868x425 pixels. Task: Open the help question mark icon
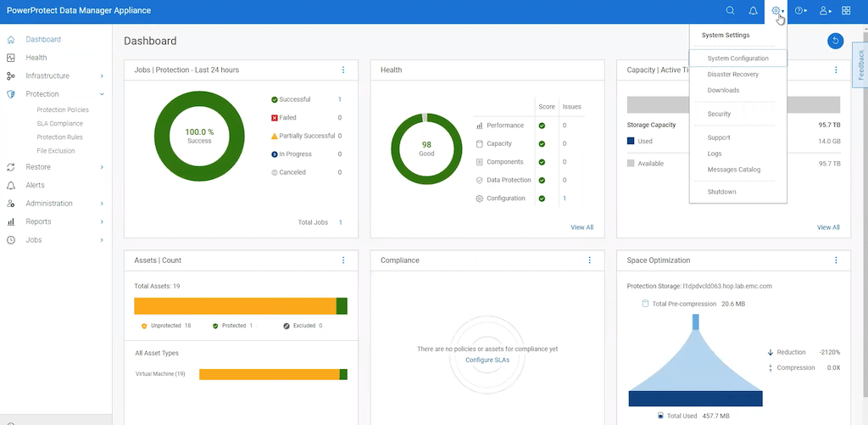coord(798,10)
